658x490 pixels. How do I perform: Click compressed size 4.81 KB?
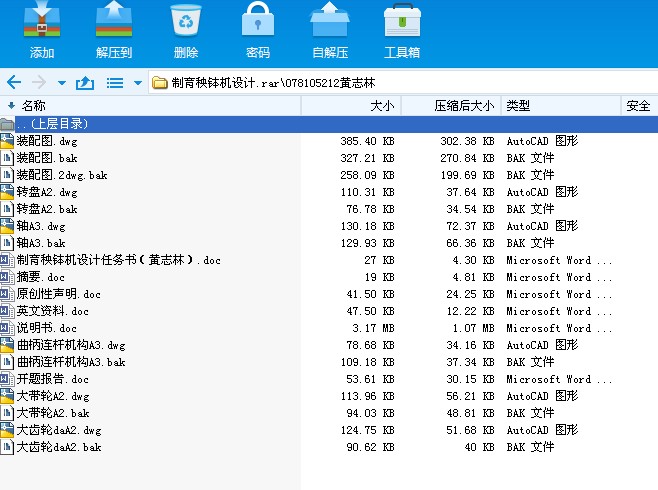click(x=473, y=277)
